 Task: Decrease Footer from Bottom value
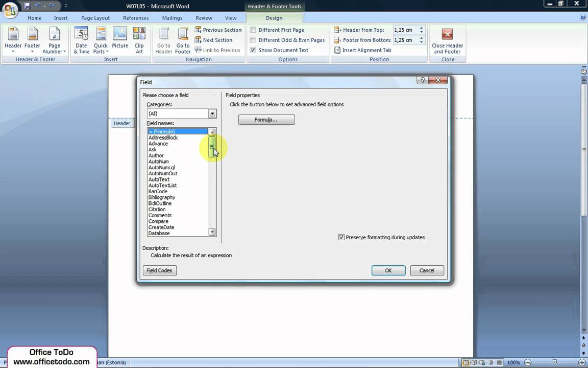tap(422, 42)
